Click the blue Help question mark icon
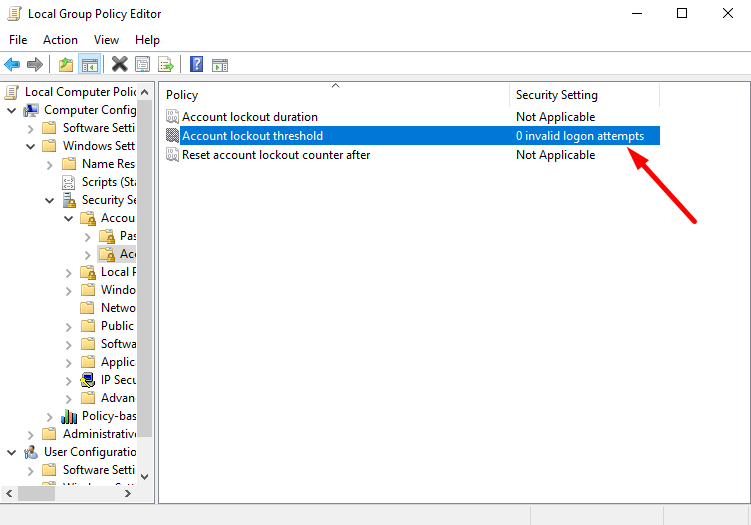751x525 pixels. point(196,64)
